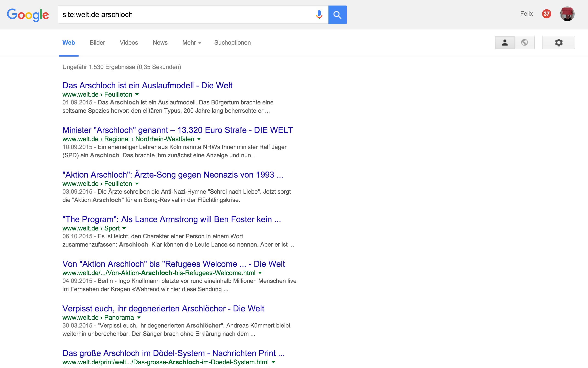Screen dimensions: 588x368
Task: Open result 'Das Arschloch ist ein Auslaufmodell'
Action: pyautogui.click(x=147, y=85)
